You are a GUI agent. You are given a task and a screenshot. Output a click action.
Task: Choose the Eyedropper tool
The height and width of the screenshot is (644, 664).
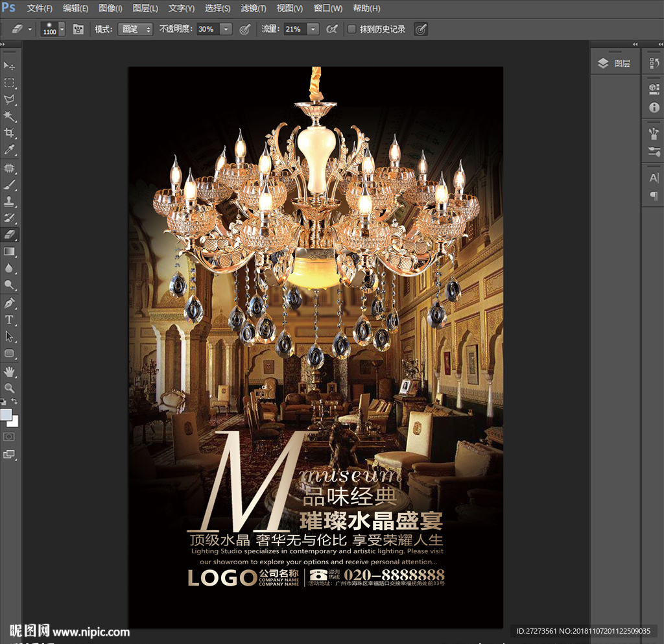pos(10,150)
